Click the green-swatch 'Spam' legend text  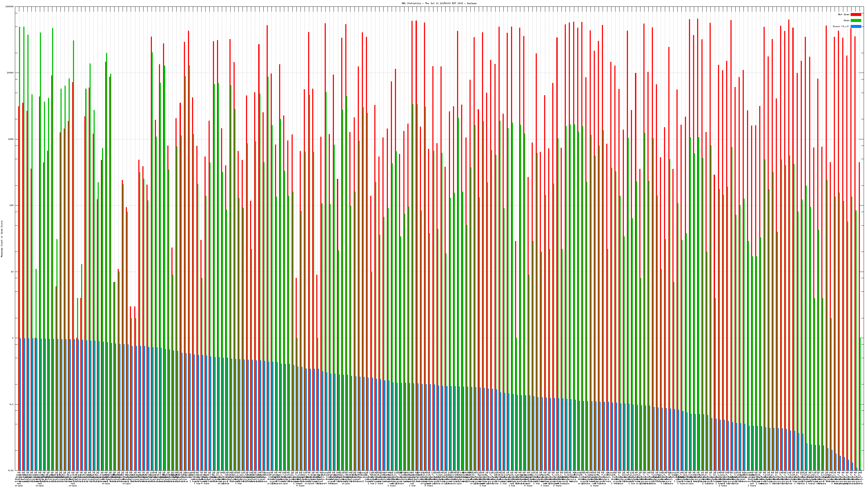point(846,21)
